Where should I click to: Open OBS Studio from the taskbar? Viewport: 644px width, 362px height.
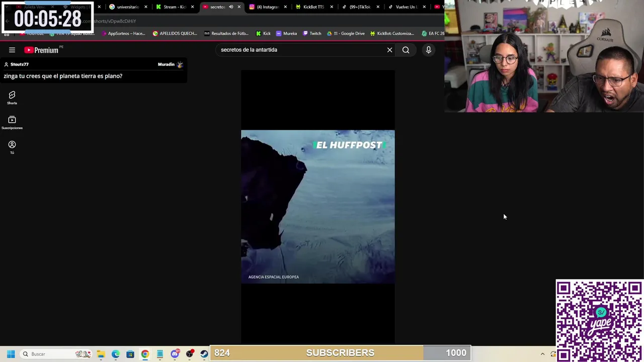tap(190, 354)
